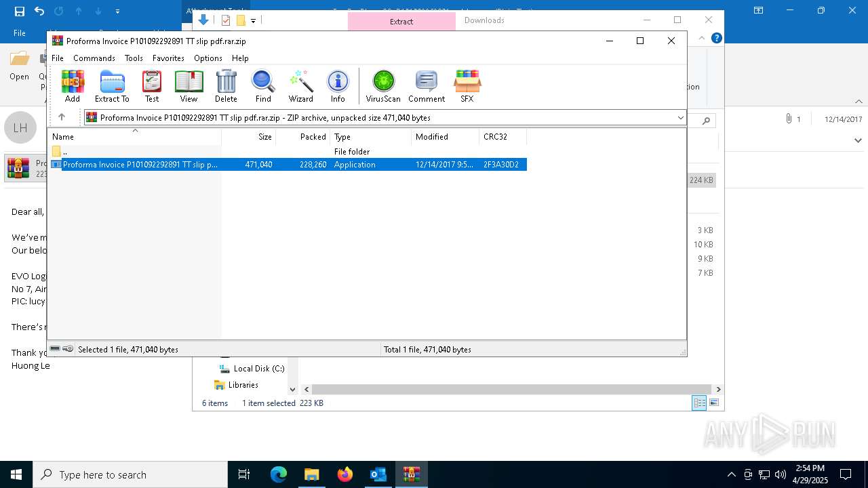Click the taskbar search box
Image resolution: width=868 pixels, height=488 pixels.
tap(130, 474)
